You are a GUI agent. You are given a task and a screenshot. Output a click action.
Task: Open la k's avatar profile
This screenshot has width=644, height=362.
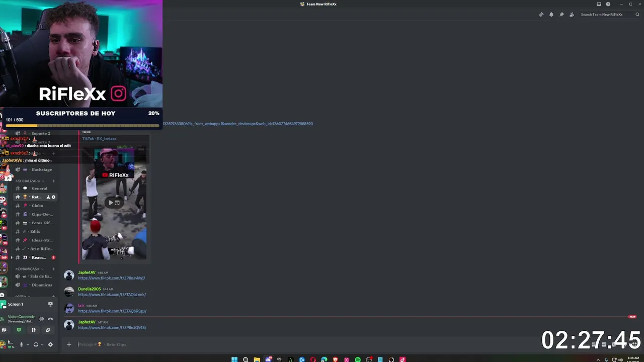point(69,308)
